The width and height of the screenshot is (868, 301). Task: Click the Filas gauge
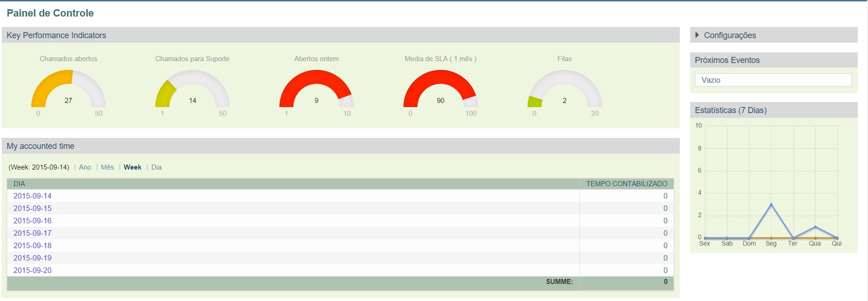[x=565, y=89]
